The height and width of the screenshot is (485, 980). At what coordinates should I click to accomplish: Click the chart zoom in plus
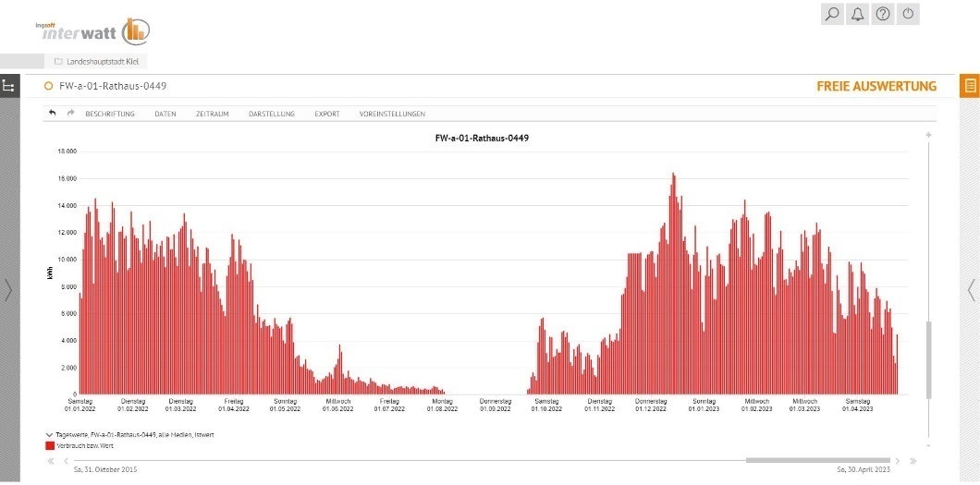(x=929, y=135)
